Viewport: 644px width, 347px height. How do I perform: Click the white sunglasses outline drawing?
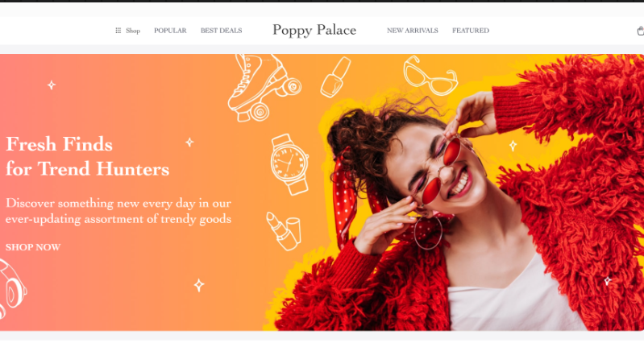pyautogui.click(x=430, y=76)
